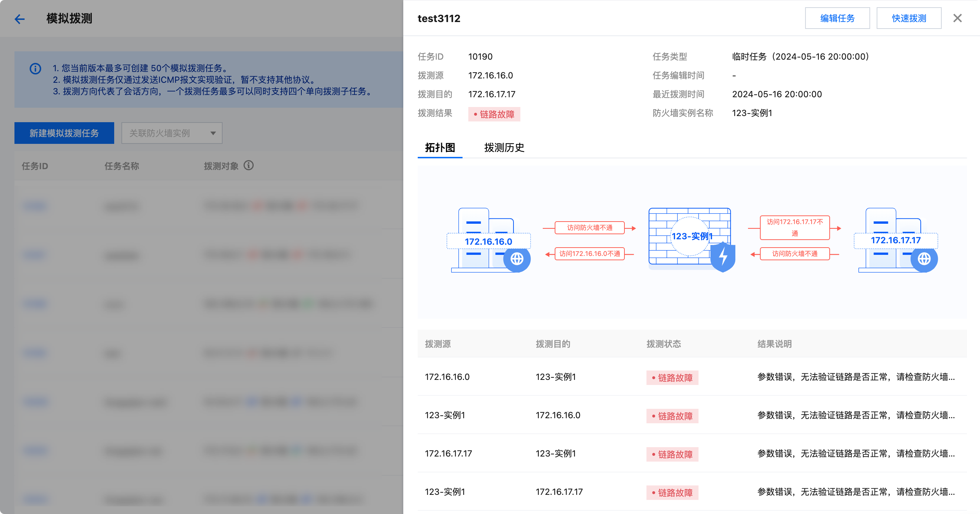Click the back arrow beside 模拟拨测
Screen dimensions: 980x514
pyautogui.click(x=20, y=19)
